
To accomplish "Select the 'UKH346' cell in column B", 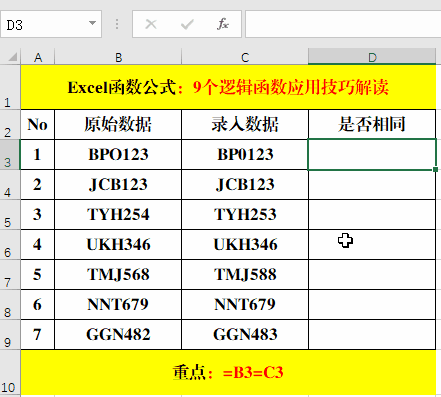I will (118, 244).
